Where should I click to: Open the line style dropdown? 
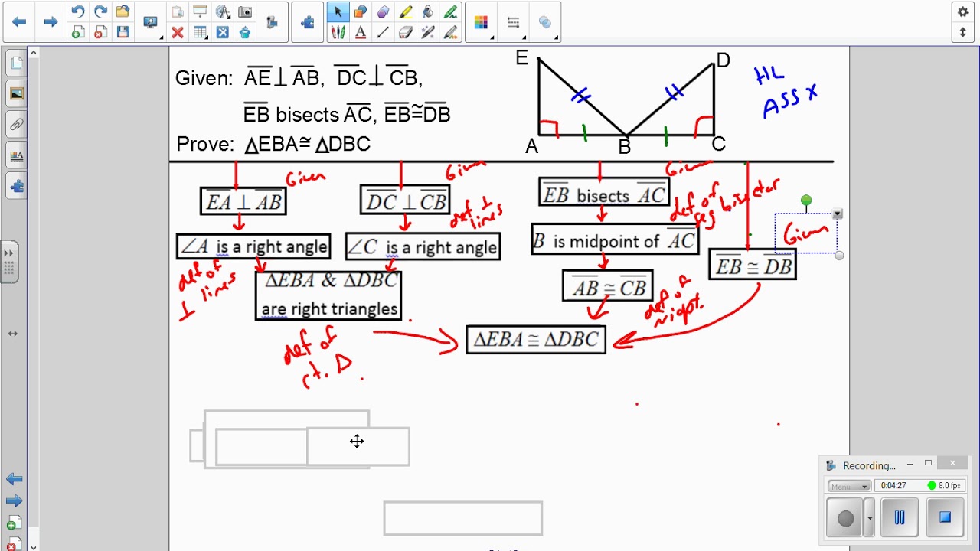pos(514,22)
